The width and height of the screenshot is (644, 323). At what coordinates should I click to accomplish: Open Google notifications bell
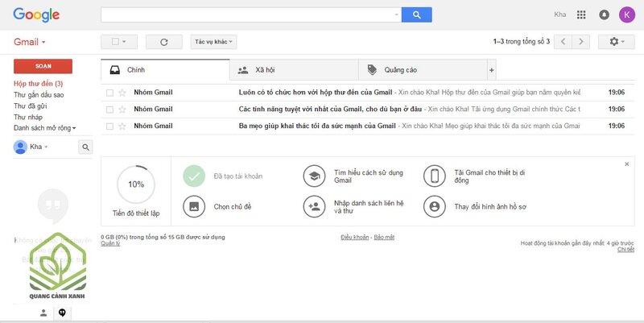click(605, 14)
